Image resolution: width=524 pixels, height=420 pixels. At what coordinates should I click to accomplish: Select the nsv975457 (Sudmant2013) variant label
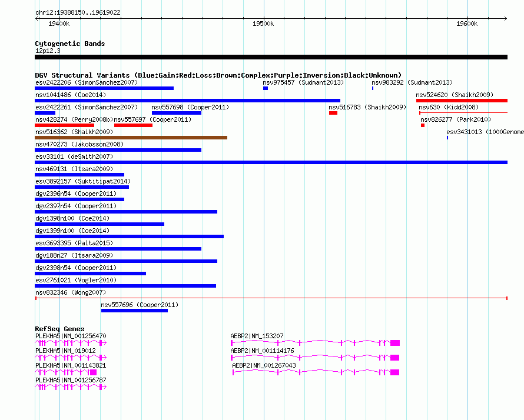[x=303, y=82]
